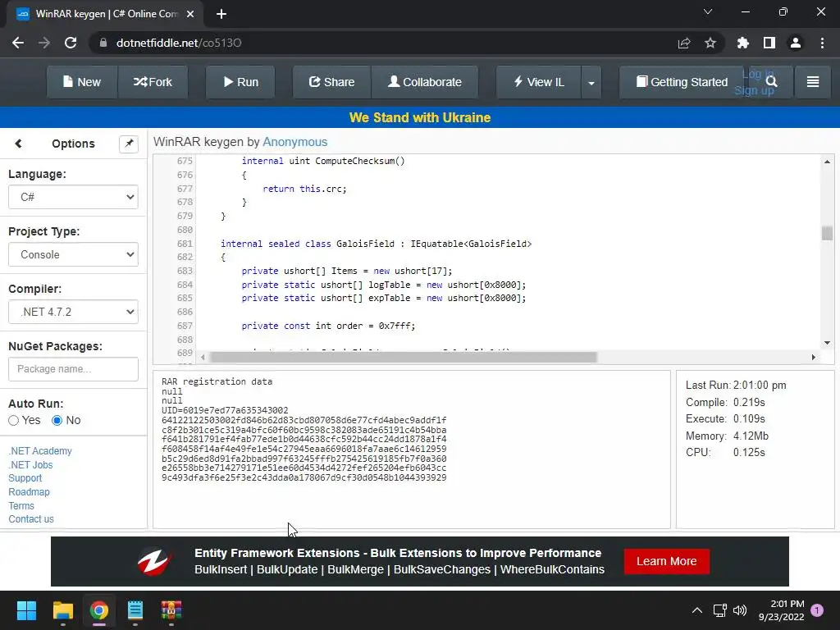
Task: Expand the View IL dropdown arrow
Action: click(x=591, y=83)
